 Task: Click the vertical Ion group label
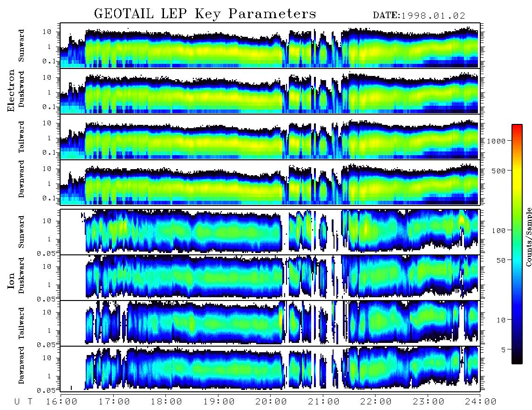coord(11,280)
